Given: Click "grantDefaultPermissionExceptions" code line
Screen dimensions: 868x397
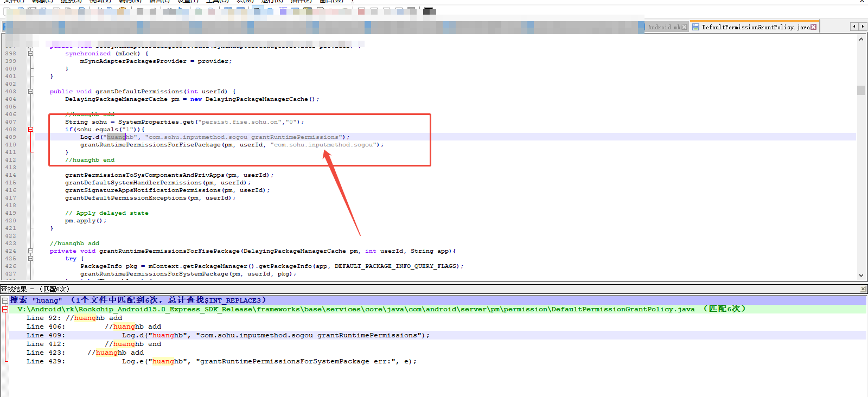Looking at the screenshot, I should point(150,198).
